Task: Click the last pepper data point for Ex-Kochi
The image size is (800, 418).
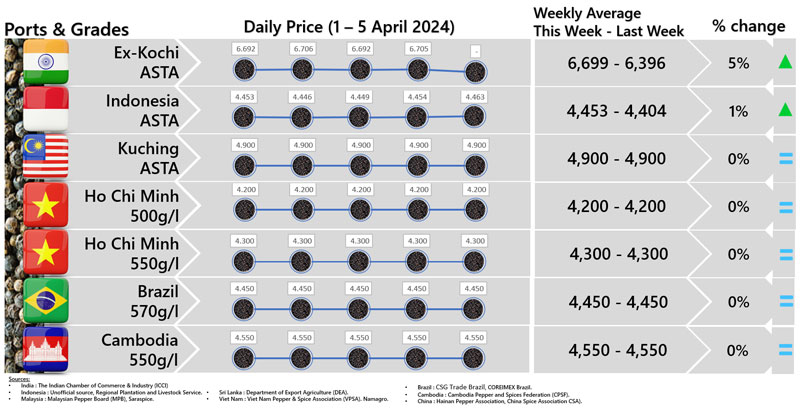Action: (x=475, y=71)
